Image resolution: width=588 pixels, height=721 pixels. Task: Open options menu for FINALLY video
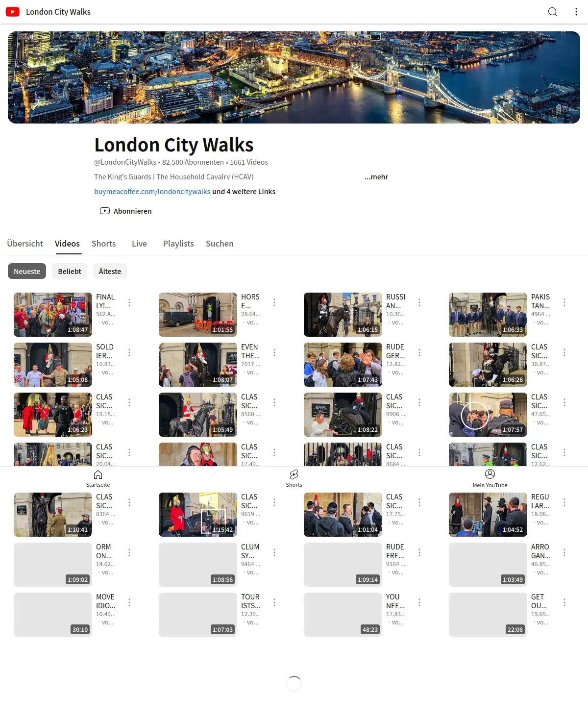[x=129, y=302]
